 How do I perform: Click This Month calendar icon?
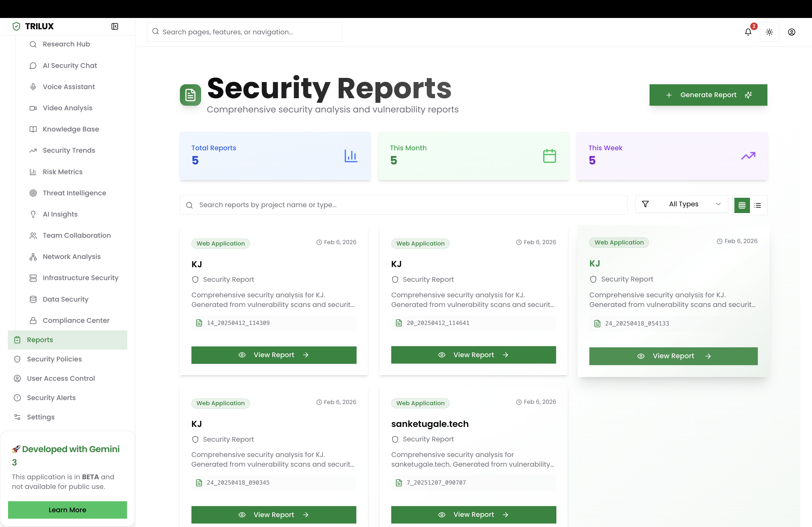coord(549,156)
